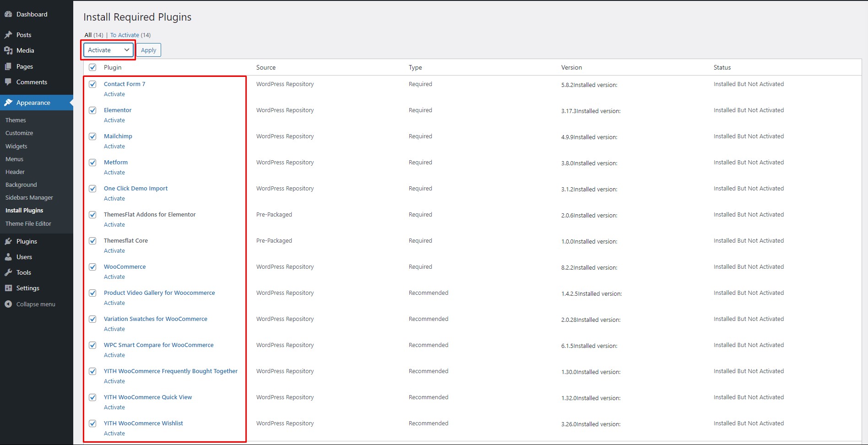The image size is (868, 445).
Task: Click the Dashboard gauge icon
Action: [8, 14]
